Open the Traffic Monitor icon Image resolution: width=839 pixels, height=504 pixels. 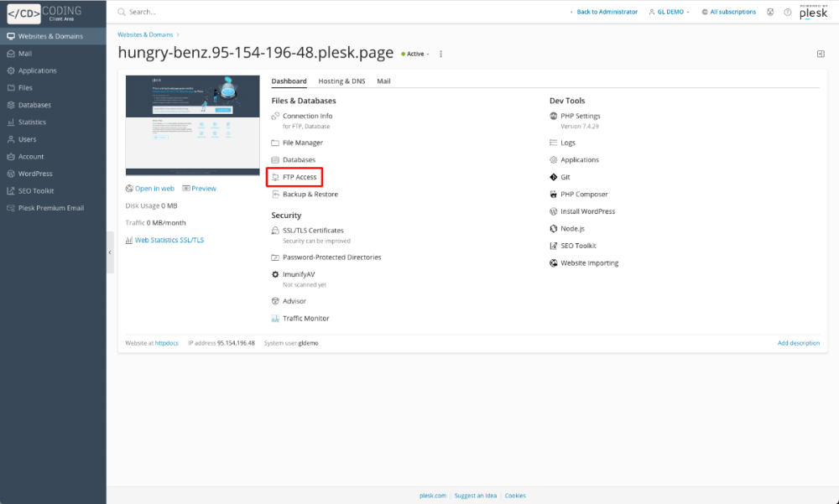coord(275,319)
